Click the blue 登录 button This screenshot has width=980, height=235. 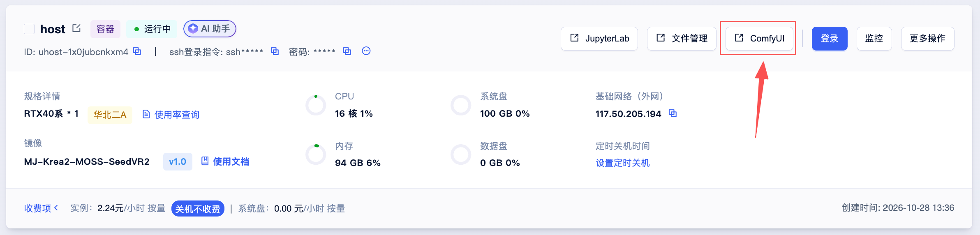pyautogui.click(x=830, y=39)
